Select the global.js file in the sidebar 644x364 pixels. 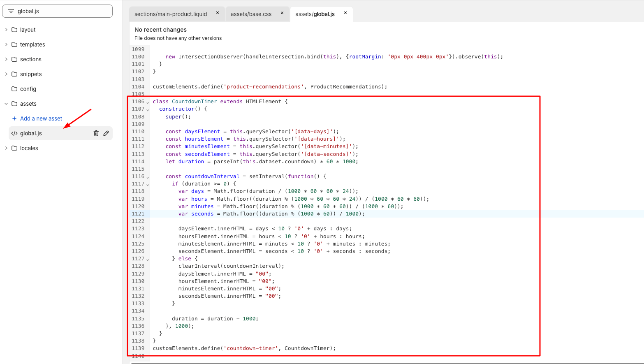pos(60,133)
